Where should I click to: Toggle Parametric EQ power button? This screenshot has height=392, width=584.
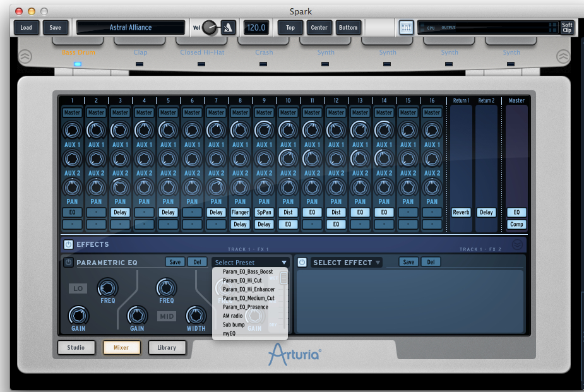(x=68, y=262)
